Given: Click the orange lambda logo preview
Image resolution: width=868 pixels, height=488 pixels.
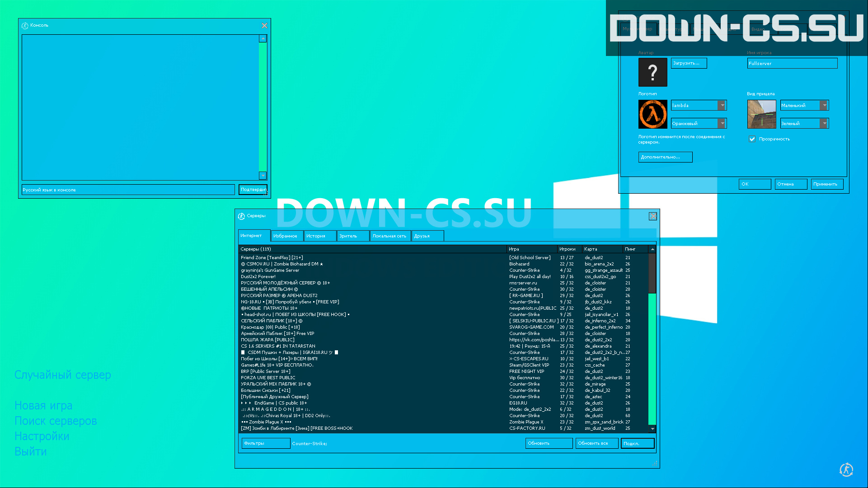Looking at the screenshot, I should click(x=652, y=114).
